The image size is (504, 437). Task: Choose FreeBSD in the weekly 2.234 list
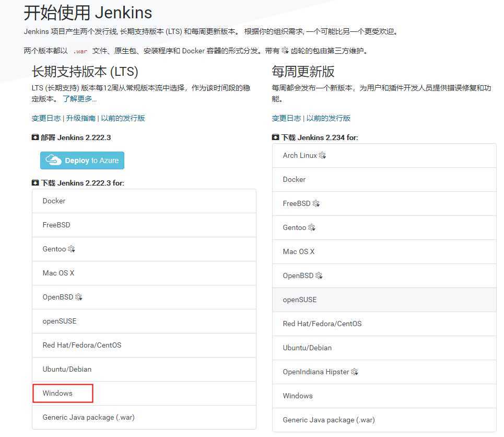(x=384, y=204)
